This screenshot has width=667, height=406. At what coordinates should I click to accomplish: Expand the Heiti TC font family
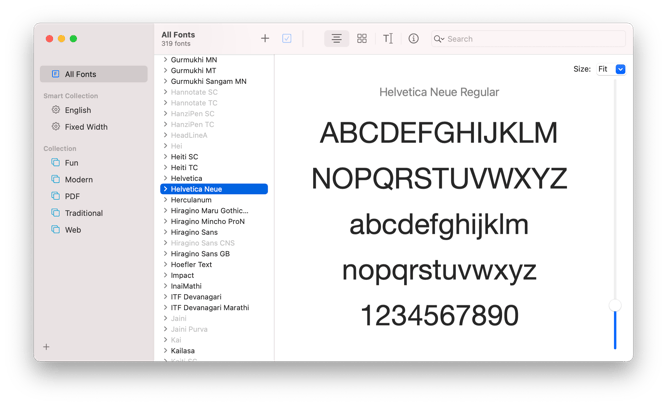pos(165,167)
